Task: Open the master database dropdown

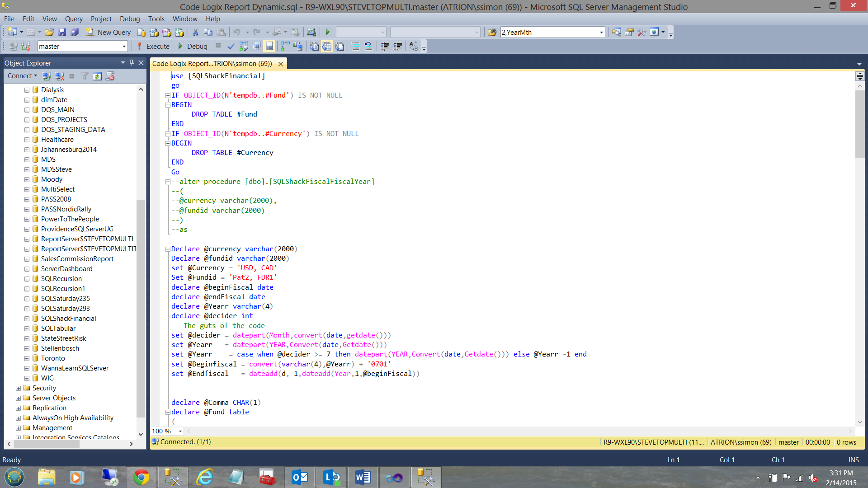Action: point(124,46)
